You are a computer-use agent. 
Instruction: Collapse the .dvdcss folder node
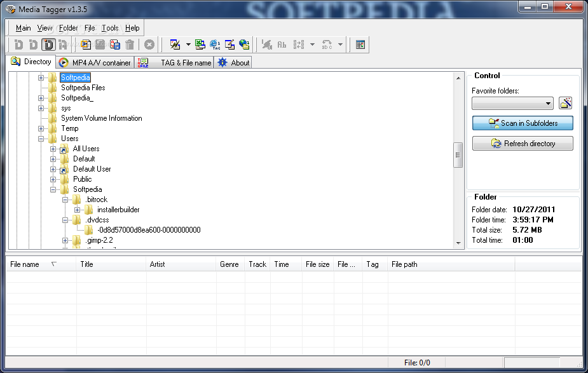click(65, 220)
